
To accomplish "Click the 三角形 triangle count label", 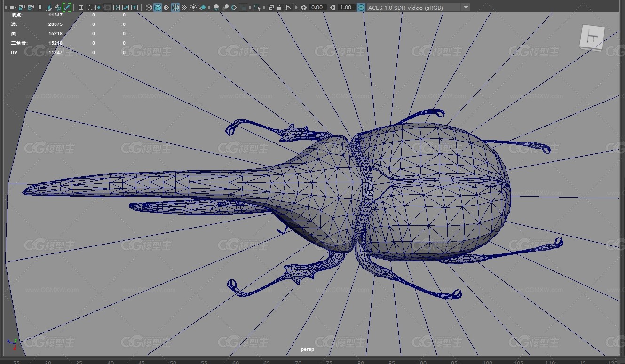I will coord(19,43).
